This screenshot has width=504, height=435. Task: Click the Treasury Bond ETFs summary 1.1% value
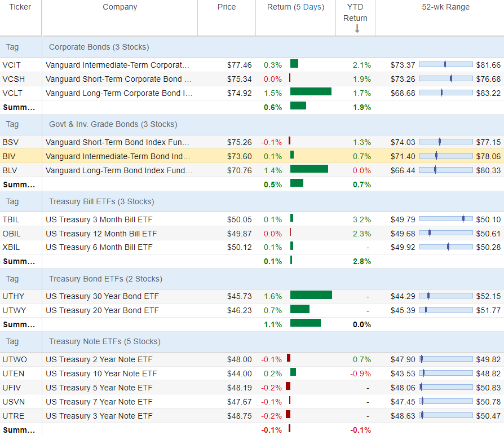(273, 324)
